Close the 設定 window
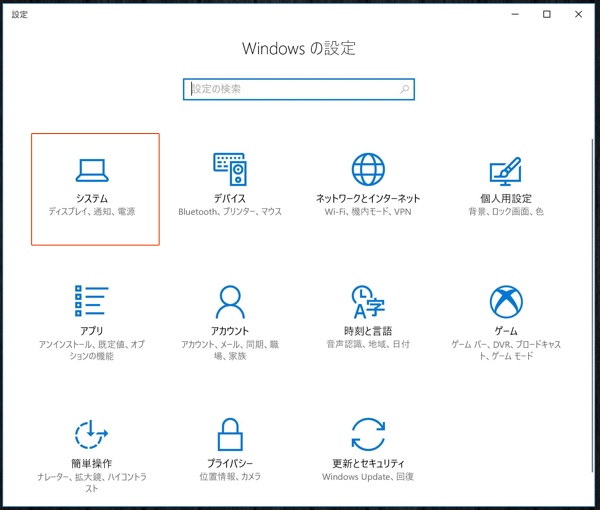Viewport: 600px width, 510px height. point(579,15)
